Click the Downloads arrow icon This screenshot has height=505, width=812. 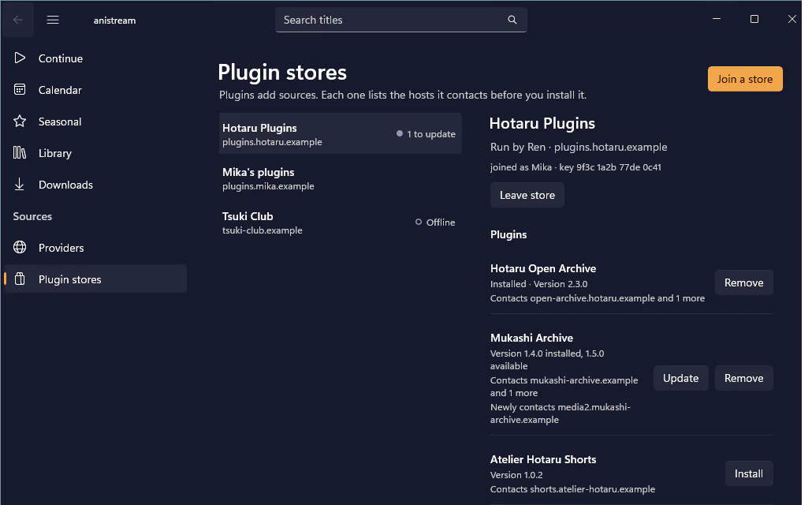20,185
